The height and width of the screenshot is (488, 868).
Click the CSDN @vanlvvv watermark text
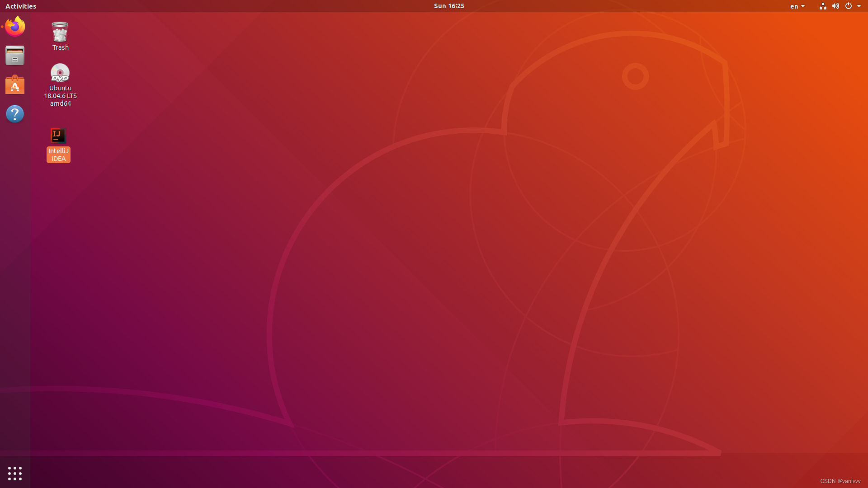[x=840, y=481]
